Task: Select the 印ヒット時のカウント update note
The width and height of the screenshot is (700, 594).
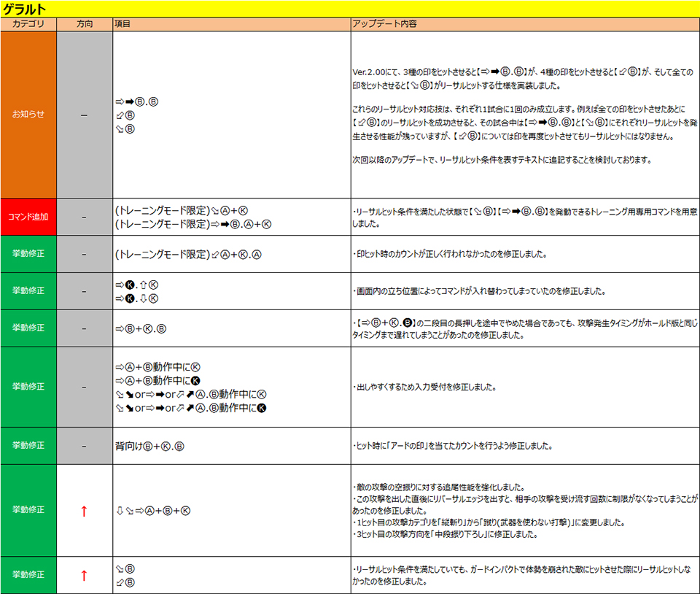Action: pos(449,255)
